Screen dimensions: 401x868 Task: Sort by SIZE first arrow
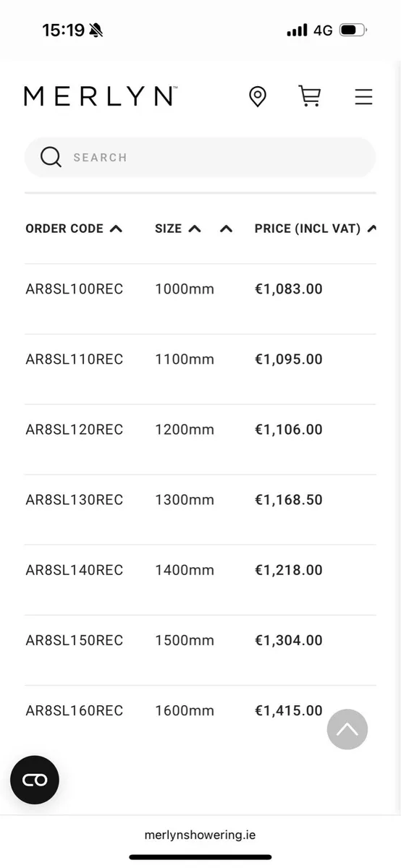[194, 229]
